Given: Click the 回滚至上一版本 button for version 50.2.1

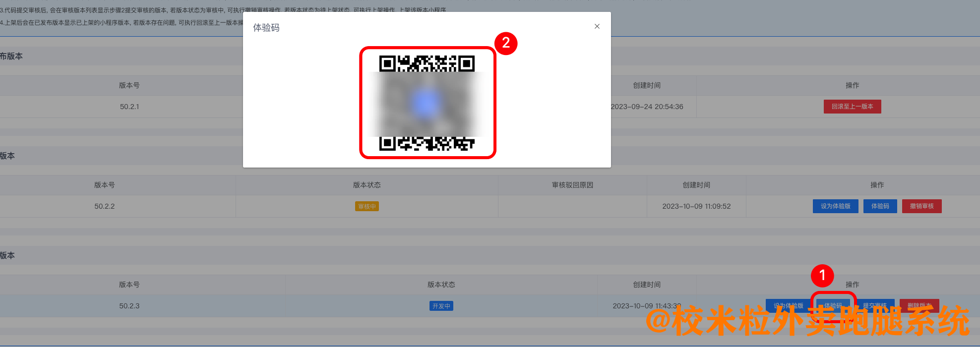Looking at the screenshot, I should 852,107.
